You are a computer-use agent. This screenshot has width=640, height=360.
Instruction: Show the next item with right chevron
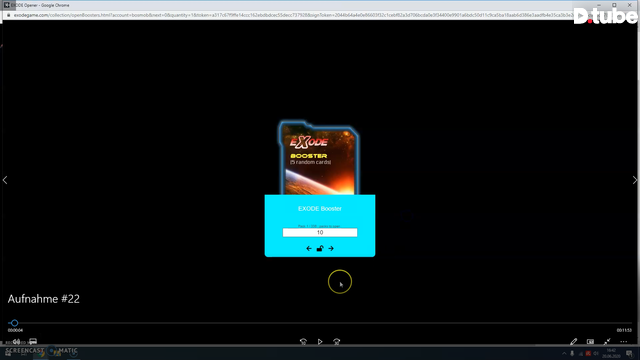click(635, 180)
